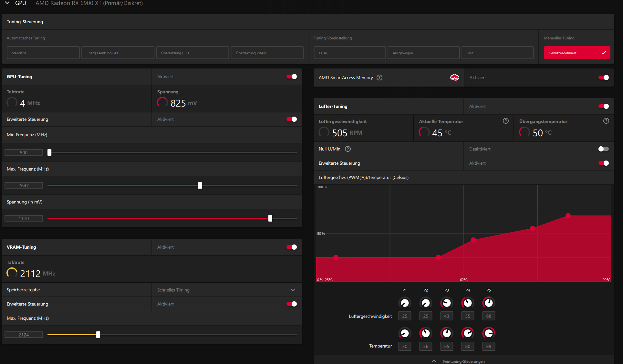Click the P1 fan speed dial knob
The image size is (623, 364).
(404, 303)
